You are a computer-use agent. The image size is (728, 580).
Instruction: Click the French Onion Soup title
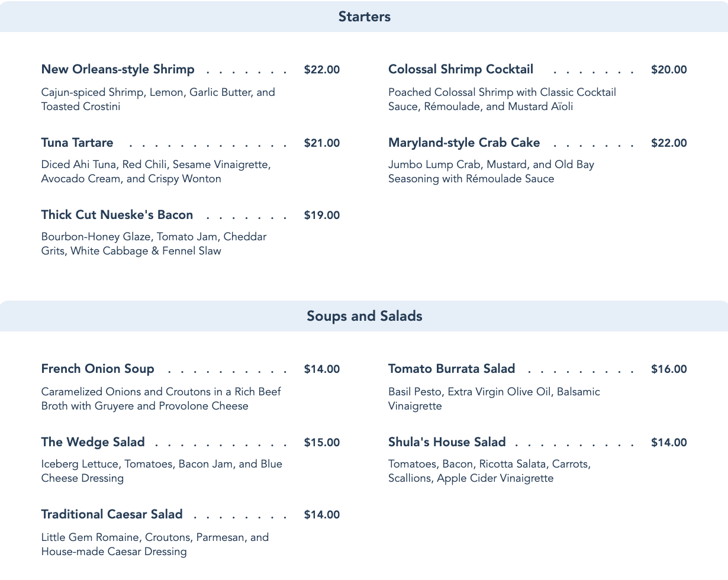click(x=98, y=369)
